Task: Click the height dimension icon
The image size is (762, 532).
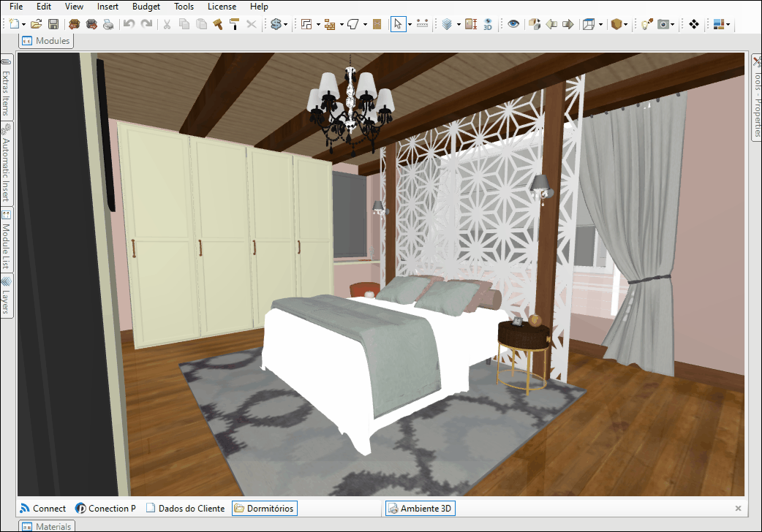Action: coord(471,24)
